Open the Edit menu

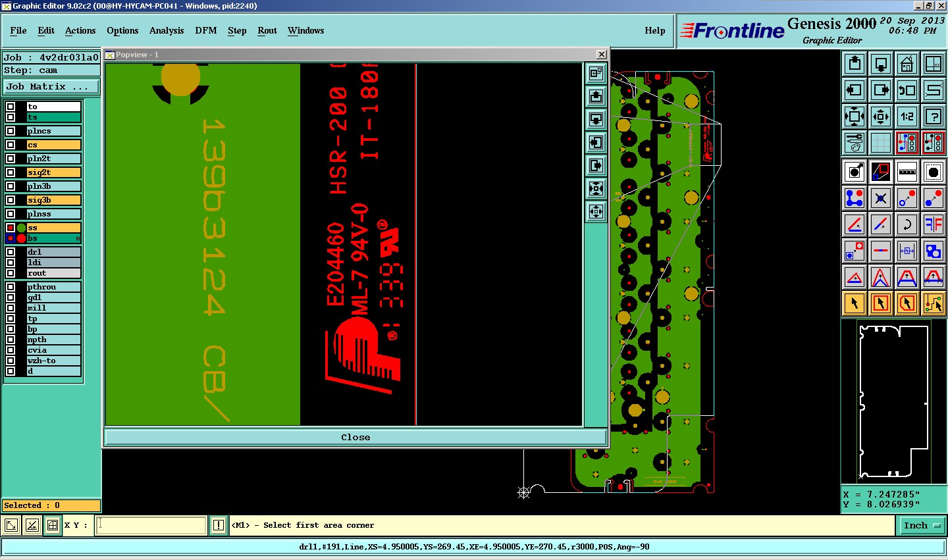tap(46, 30)
